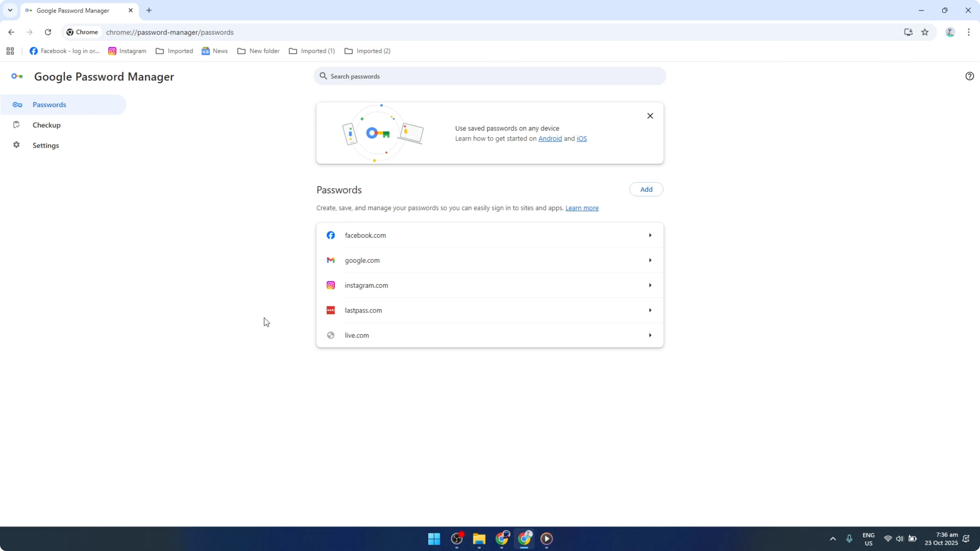Image resolution: width=980 pixels, height=551 pixels.
Task: Show hidden tray icons chevron
Action: point(833,538)
